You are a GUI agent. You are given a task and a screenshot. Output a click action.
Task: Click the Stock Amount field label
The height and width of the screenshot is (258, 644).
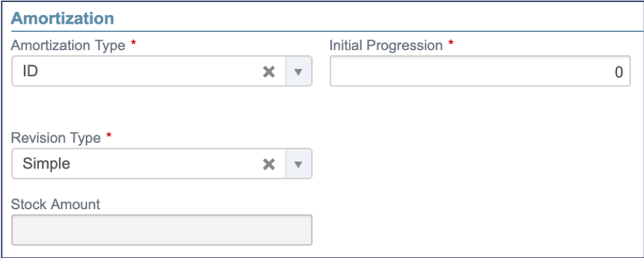pyautogui.click(x=56, y=204)
